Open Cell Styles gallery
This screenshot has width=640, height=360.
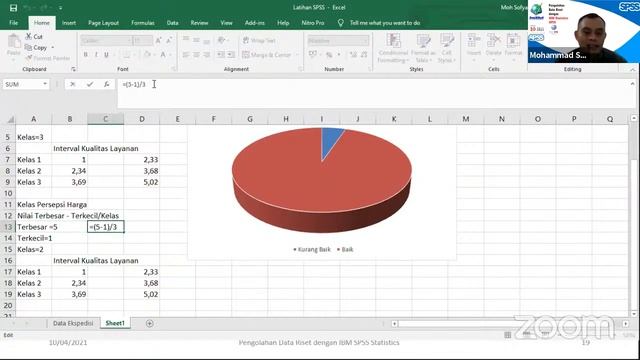point(447,48)
